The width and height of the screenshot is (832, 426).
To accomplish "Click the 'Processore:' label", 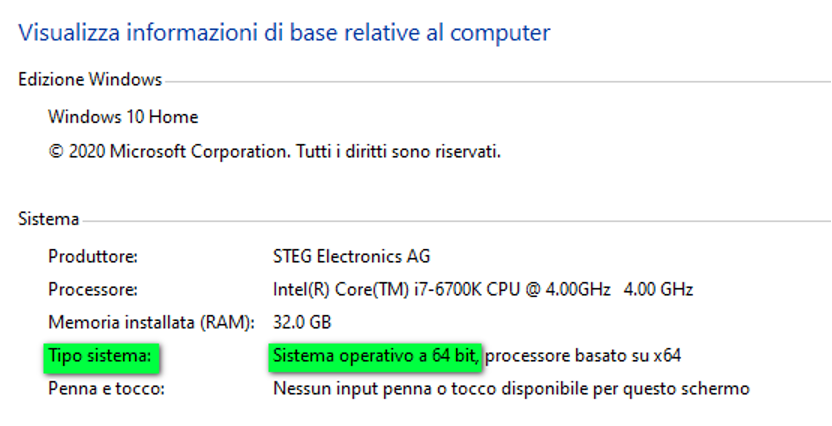I will [93, 290].
